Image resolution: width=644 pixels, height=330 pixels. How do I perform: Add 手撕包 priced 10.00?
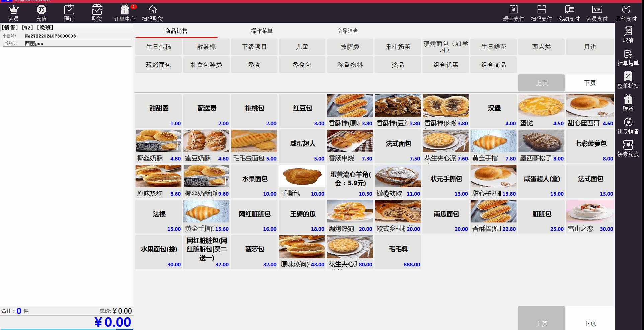(302, 181)
